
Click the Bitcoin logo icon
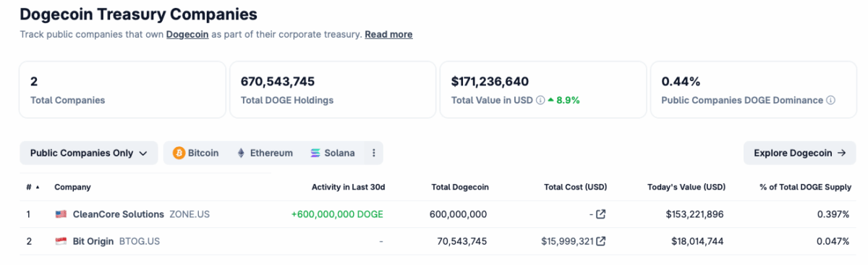tap(179, 153)
